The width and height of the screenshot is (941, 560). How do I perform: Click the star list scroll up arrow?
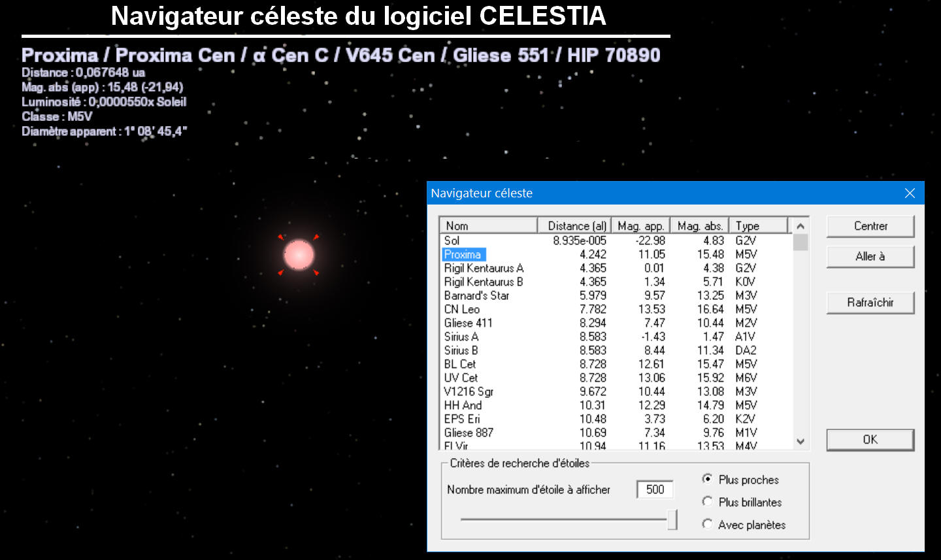(x=801, y=226)
